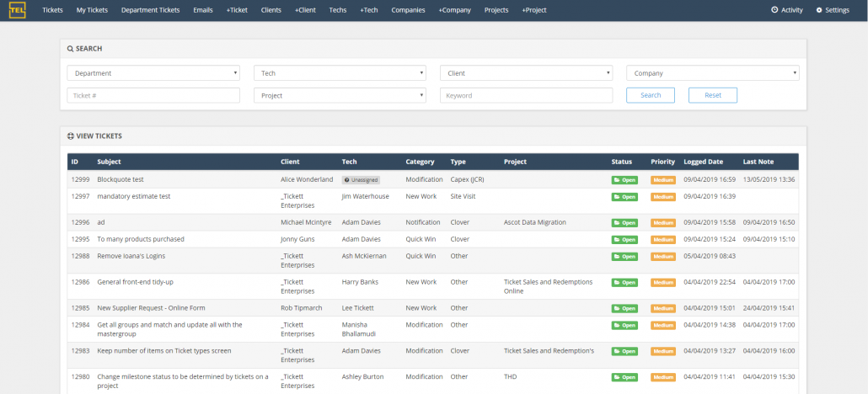Click the Open status badge for ticket 12999

point(624,180)
